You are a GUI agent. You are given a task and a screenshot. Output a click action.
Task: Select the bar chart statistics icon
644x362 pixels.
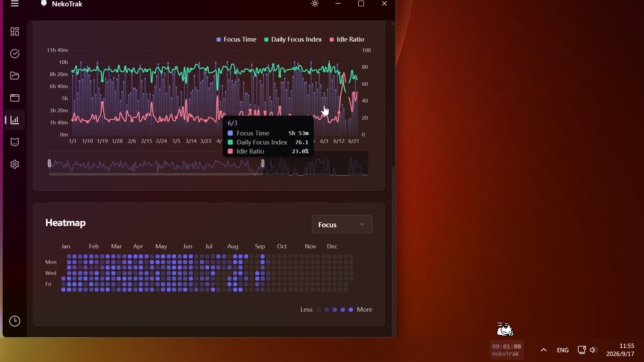[x=15, y=120]
